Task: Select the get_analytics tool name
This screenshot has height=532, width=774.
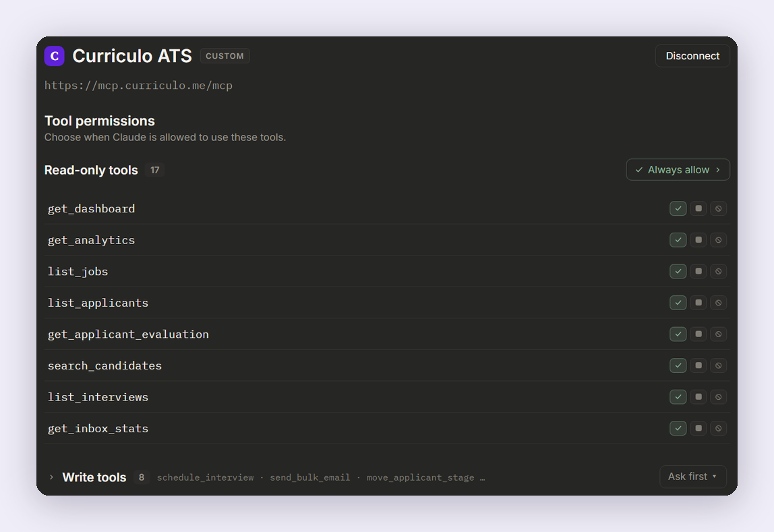Action: tap(91, 240)
